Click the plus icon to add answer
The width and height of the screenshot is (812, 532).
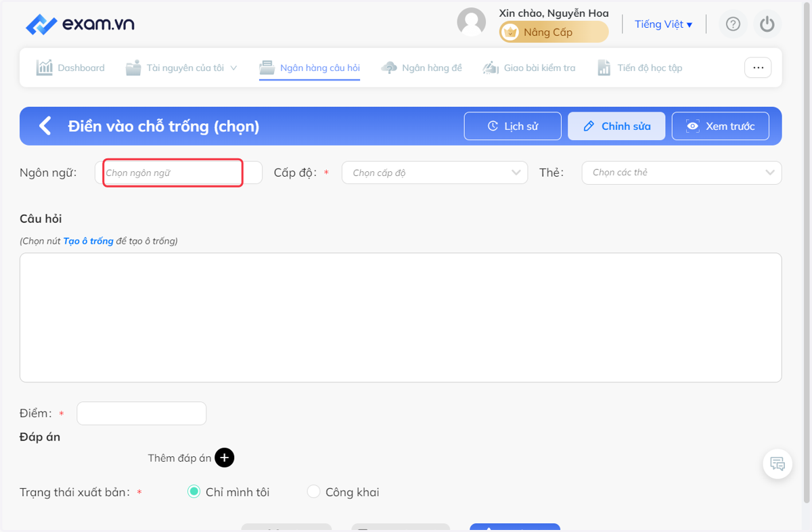coord(225,458)
